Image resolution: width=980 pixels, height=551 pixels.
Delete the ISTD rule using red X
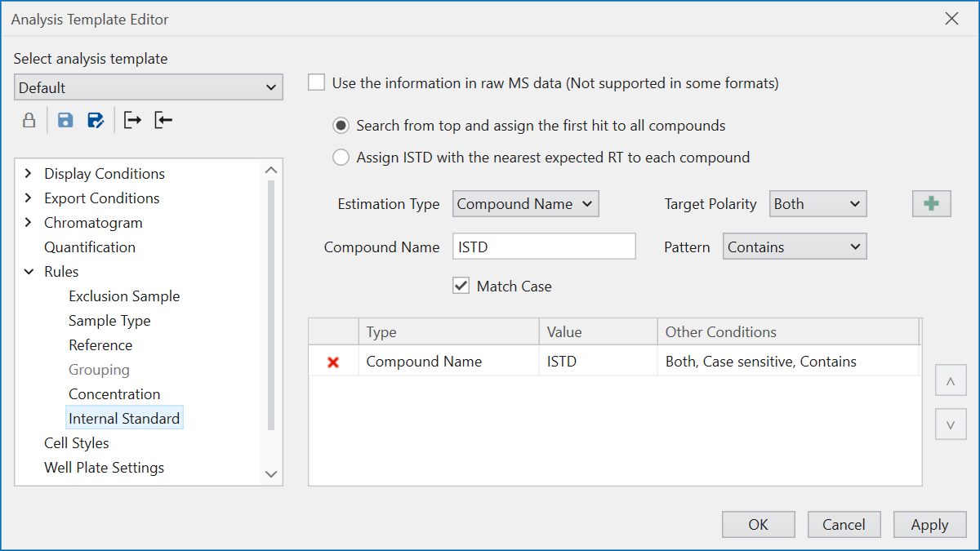pos(333,362)
